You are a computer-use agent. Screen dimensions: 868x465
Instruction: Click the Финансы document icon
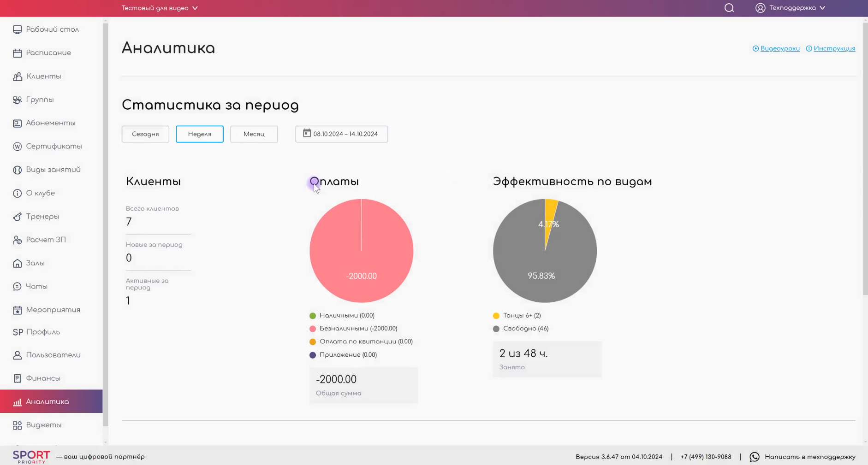point(17,378)
